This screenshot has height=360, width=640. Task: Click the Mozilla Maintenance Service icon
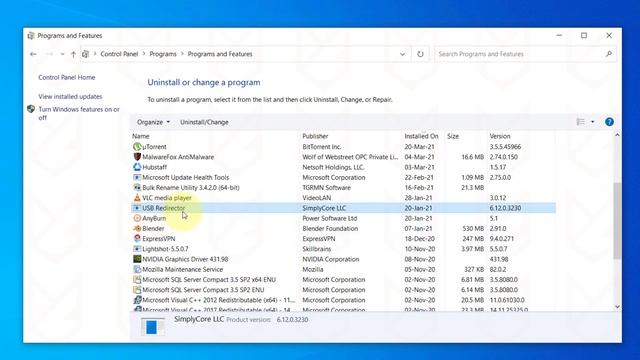tap(137, 269)
